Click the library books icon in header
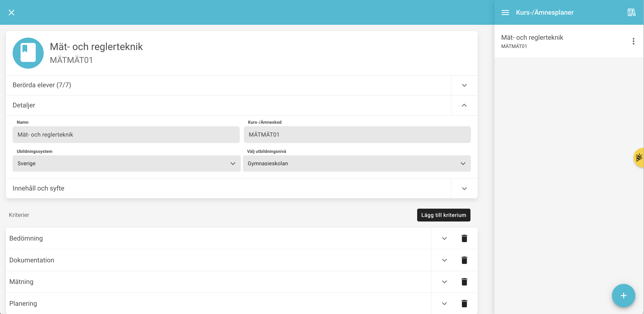Image resolution: width=644 pixels, height=314 pixels. coord(631,12)
